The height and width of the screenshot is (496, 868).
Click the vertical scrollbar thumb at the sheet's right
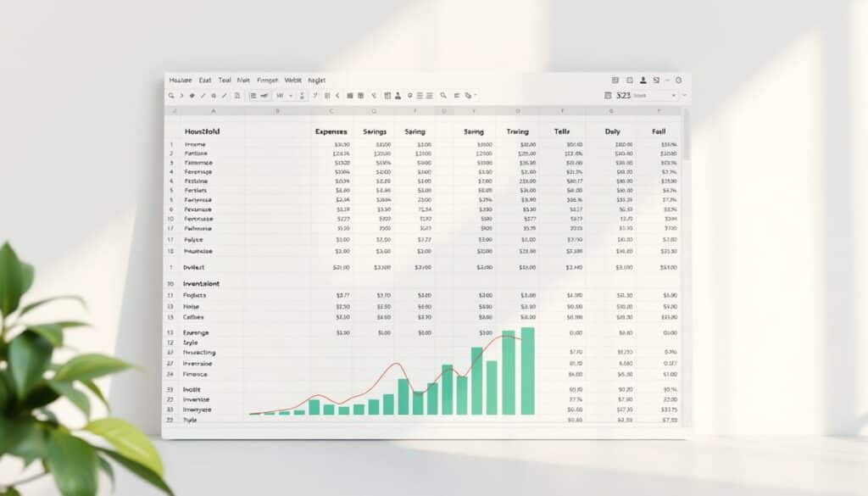[x=687, y=135]
